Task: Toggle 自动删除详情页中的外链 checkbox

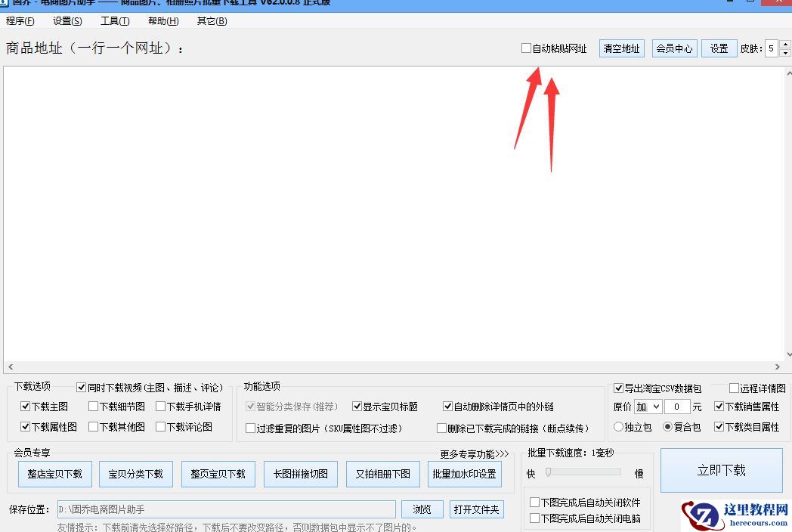Action: point(447,407)
